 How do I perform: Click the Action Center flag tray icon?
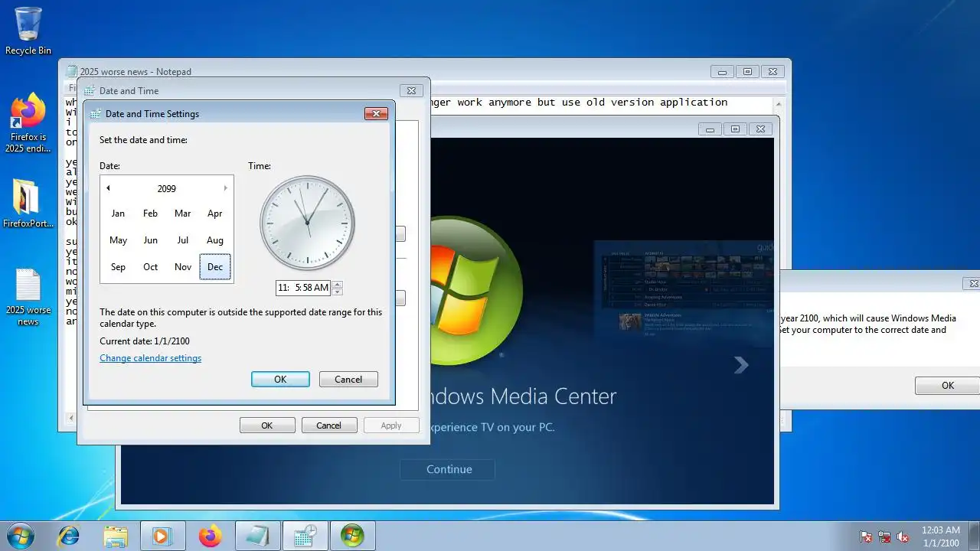[x=866, y=536]
